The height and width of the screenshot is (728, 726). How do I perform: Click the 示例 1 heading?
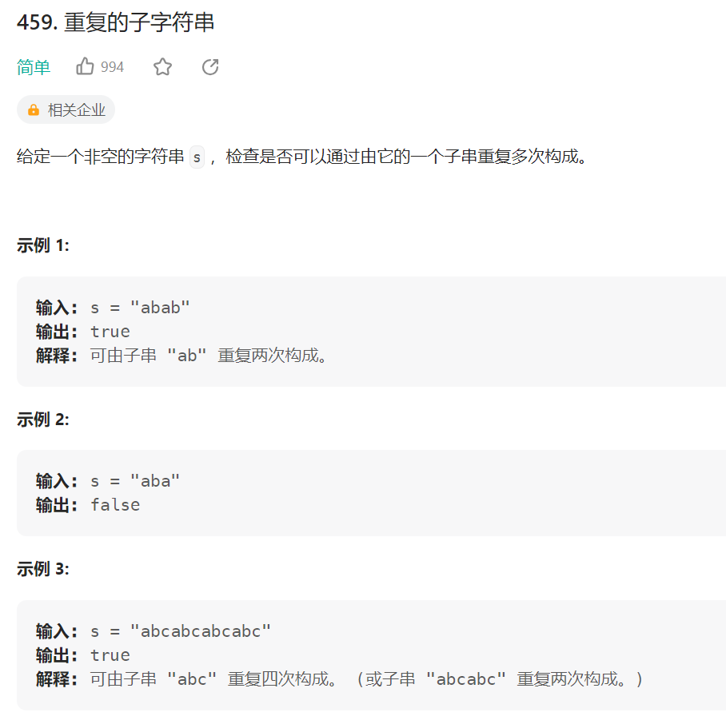coord(43,245)
